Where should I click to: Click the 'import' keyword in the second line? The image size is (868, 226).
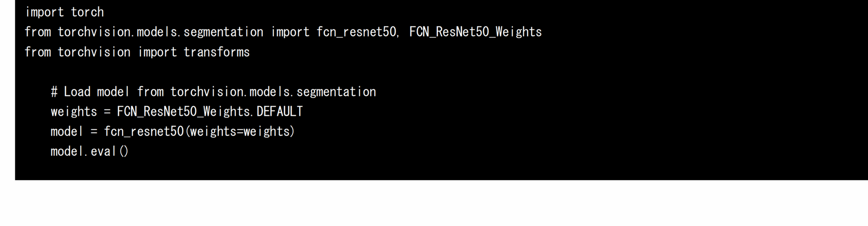tap(290, 32)
